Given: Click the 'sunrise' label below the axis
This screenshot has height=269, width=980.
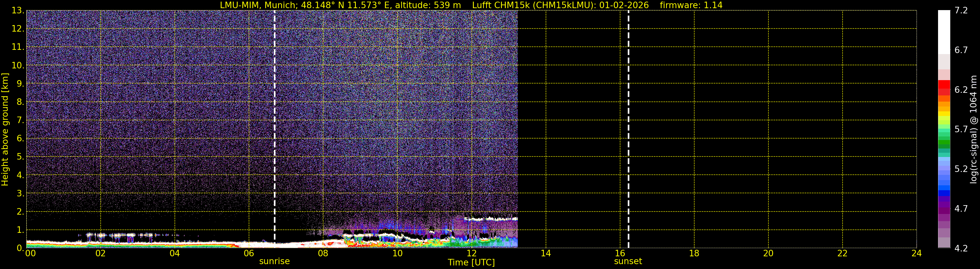Looking at the screenshot, I should tap(274, 262).
